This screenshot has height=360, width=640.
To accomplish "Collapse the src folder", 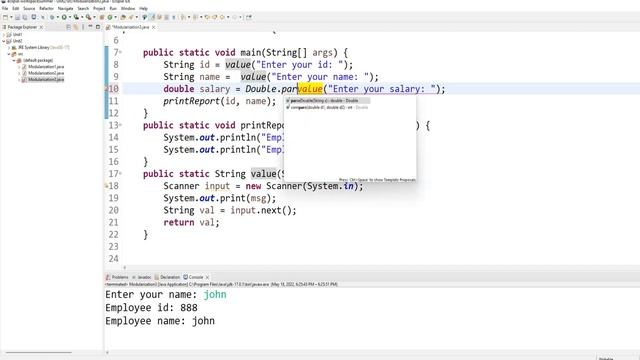I will (9, 54).
